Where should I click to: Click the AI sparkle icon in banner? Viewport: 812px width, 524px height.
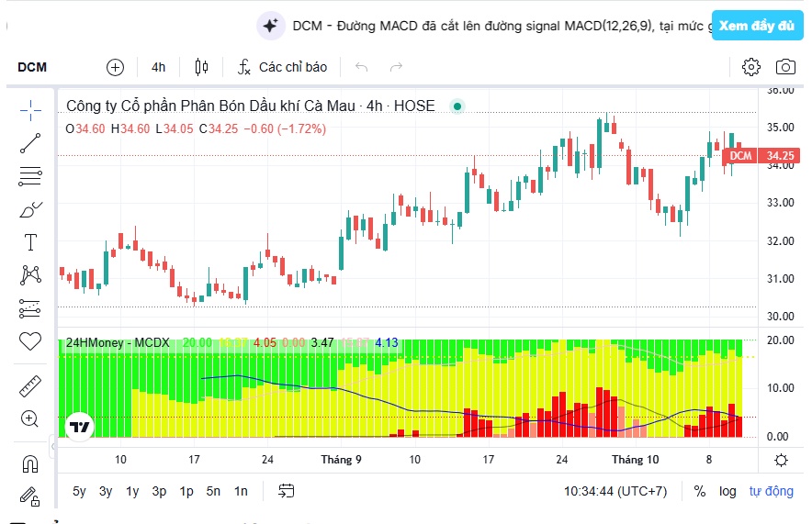[271, 26]
